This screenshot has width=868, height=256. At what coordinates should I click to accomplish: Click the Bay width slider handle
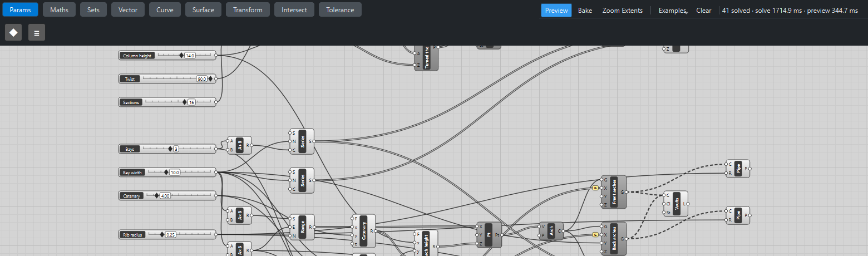pos(166,172)
